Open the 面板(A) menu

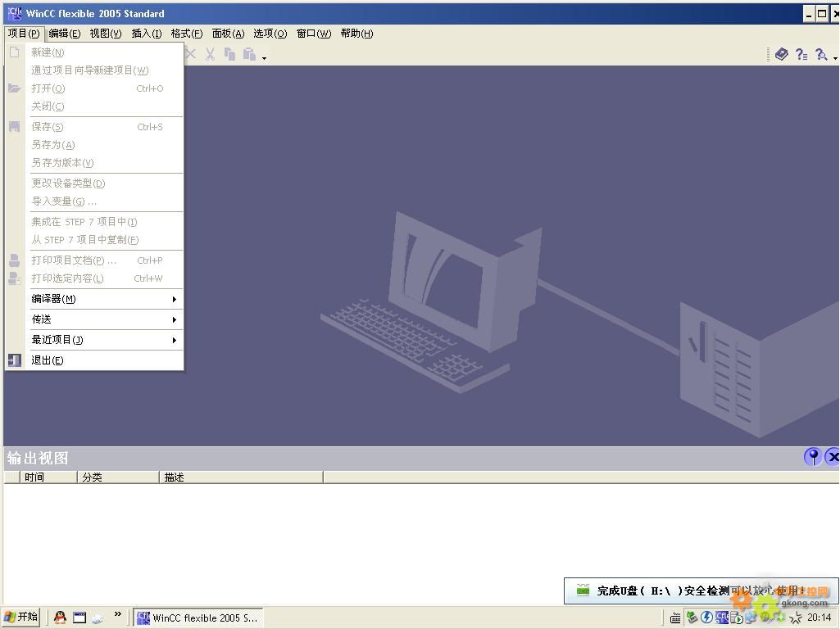[x=228, y=34]
